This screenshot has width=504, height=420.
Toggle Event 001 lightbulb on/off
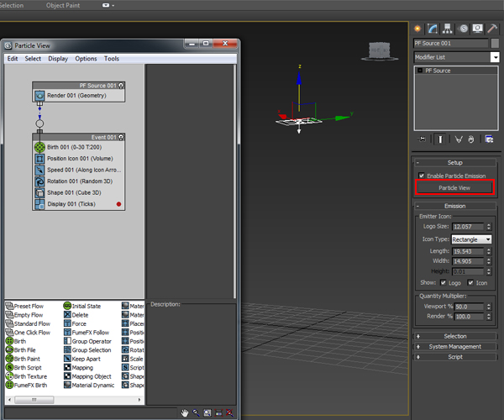click(121, 137)
